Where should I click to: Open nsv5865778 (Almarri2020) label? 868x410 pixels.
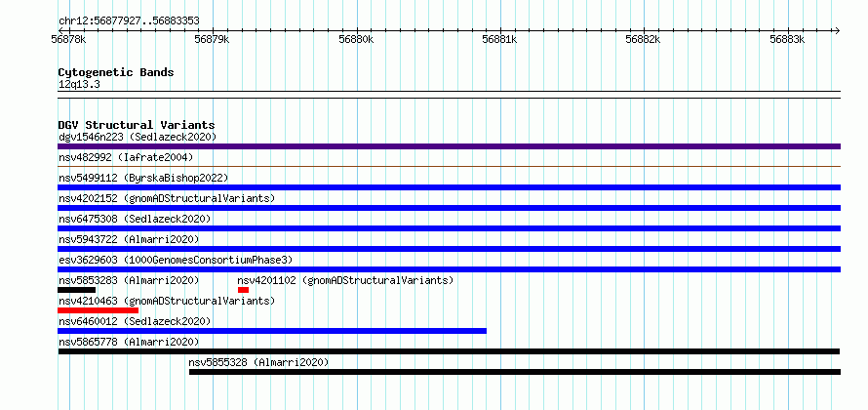[129, 342]
